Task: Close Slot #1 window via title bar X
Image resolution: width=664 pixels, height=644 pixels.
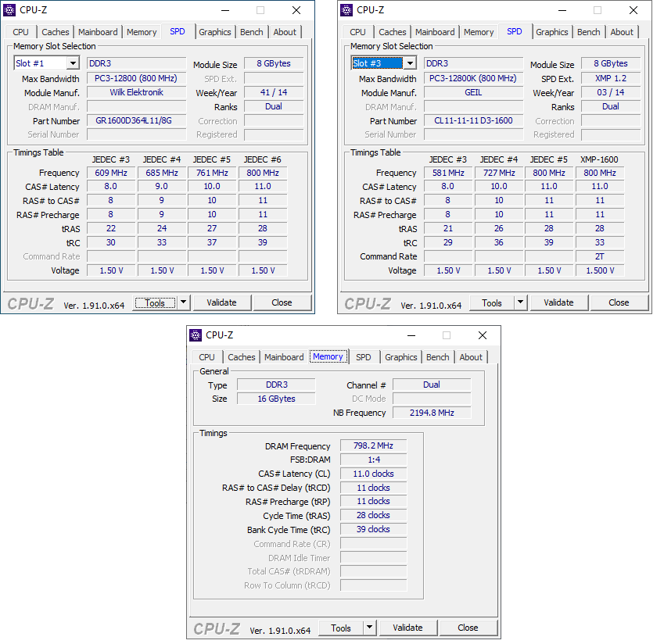Action: [296, 11]
